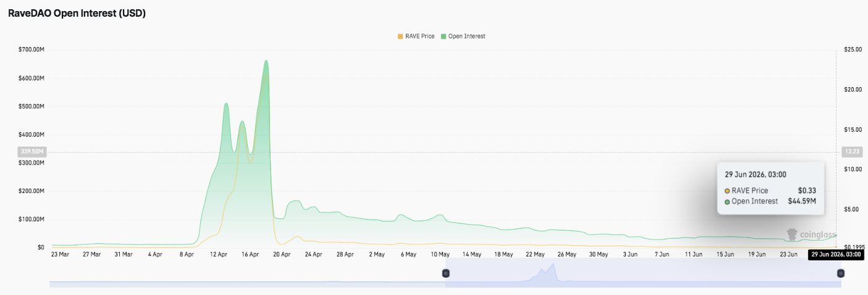Click the $300.00M axis value
This screenshot has width=868, height=295.
tap(32, 163)
